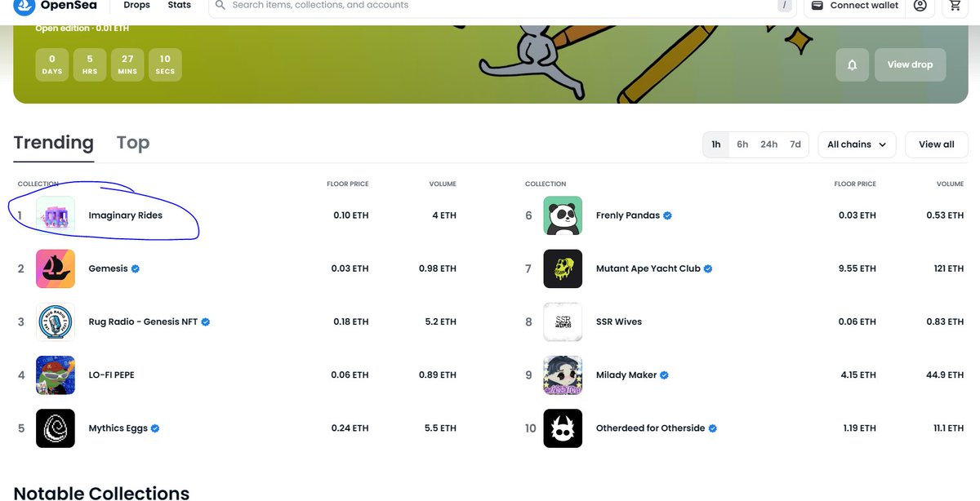Open the shopping cart
The width and height of the screenshot is (980, 501).
[x=954, y=7]
